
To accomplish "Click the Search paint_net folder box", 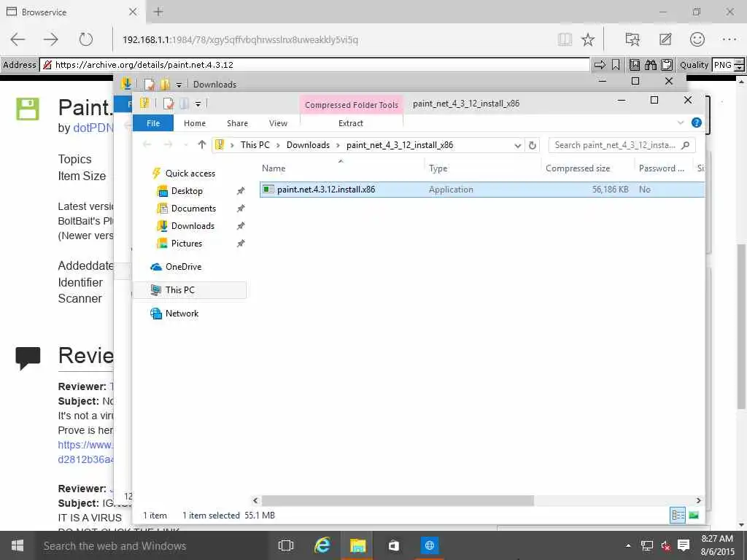I will (622, 145).
